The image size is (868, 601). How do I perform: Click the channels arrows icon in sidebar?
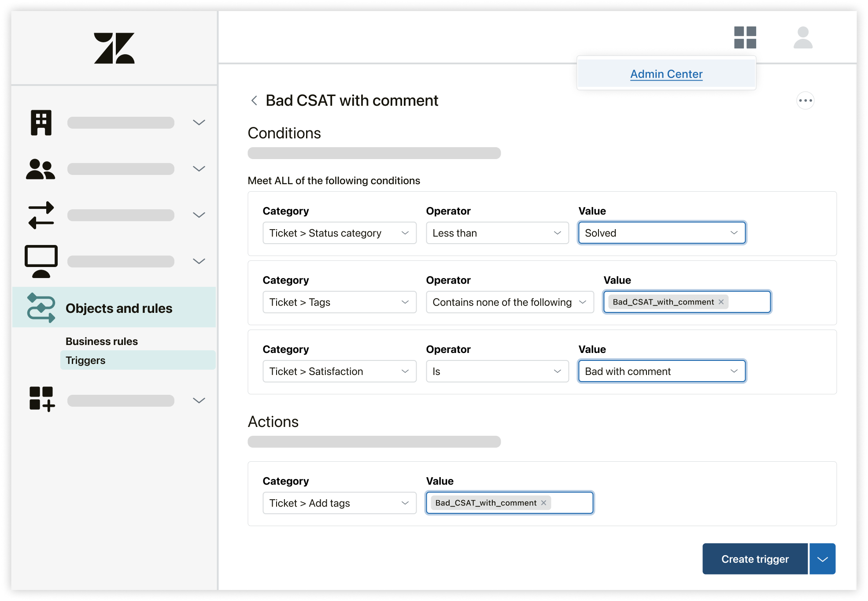pos(41,215)
